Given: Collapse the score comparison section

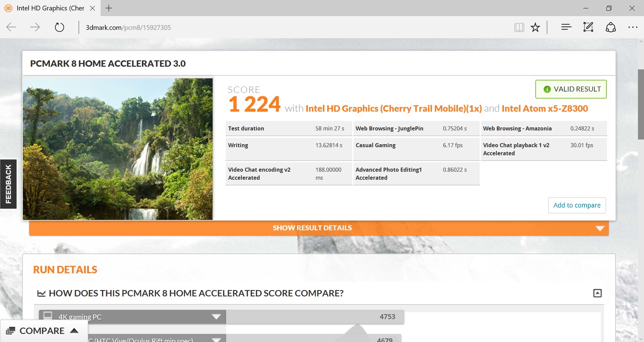Looking at the screenshot, I should point(597,293).
